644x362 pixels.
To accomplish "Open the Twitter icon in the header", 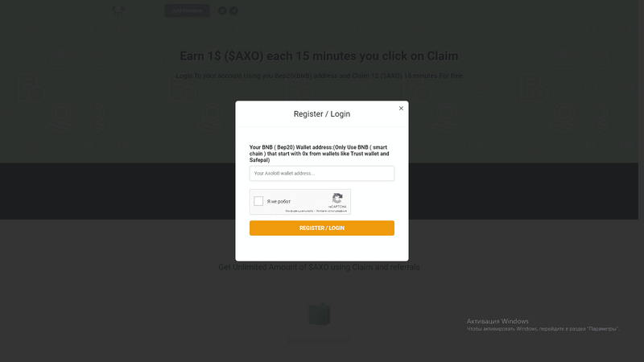I will (222, 10).
